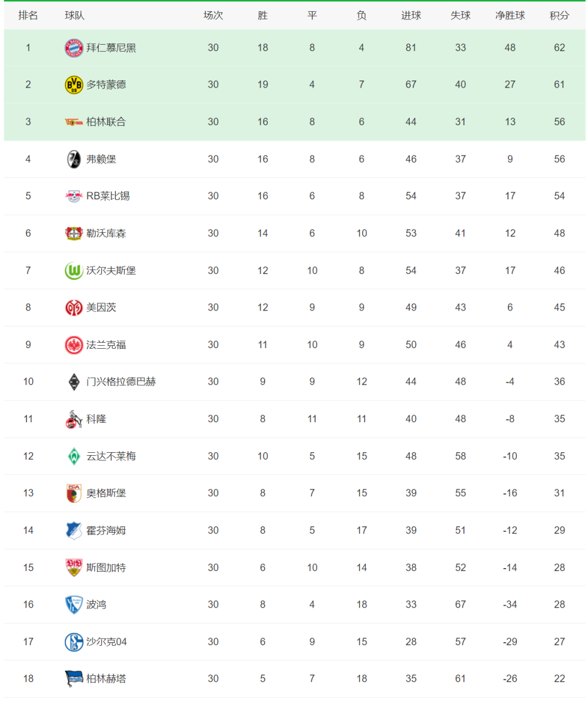
Task: Click the Werder Bremen diamond logo
Action: (73, 456)
